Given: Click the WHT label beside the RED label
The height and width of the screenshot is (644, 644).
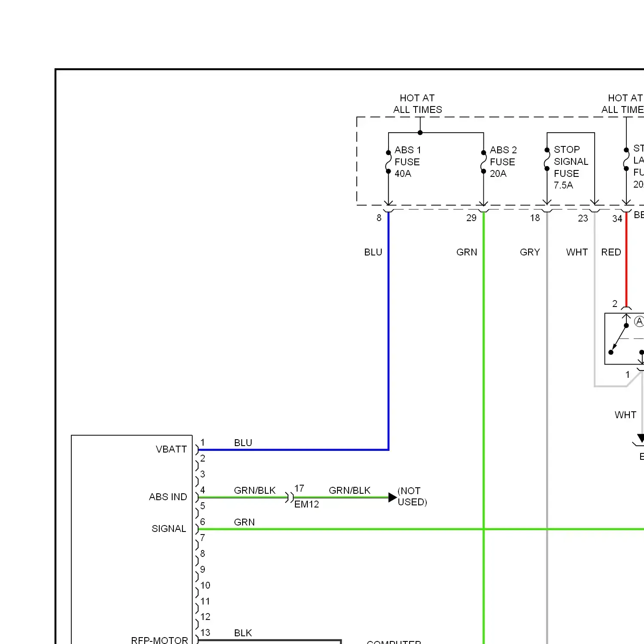Looking at the screenshot, I should [577, 252].
